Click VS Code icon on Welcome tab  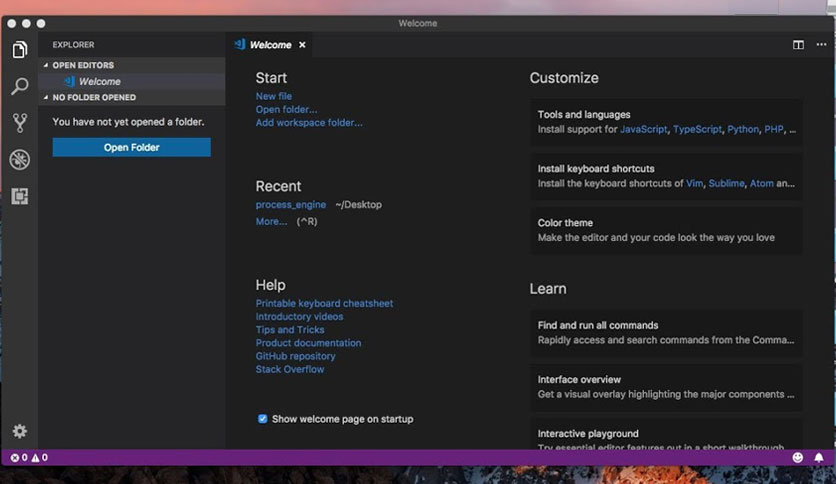[240, 45]
